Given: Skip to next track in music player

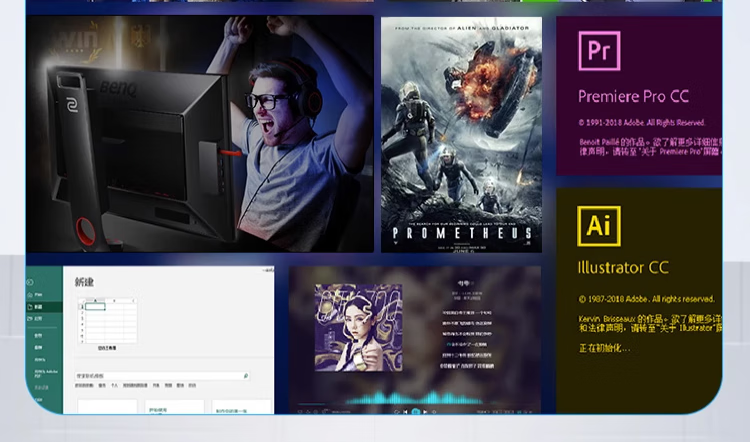Looking at the screenshot, I should pyautogui.click(x=425, y=411).
